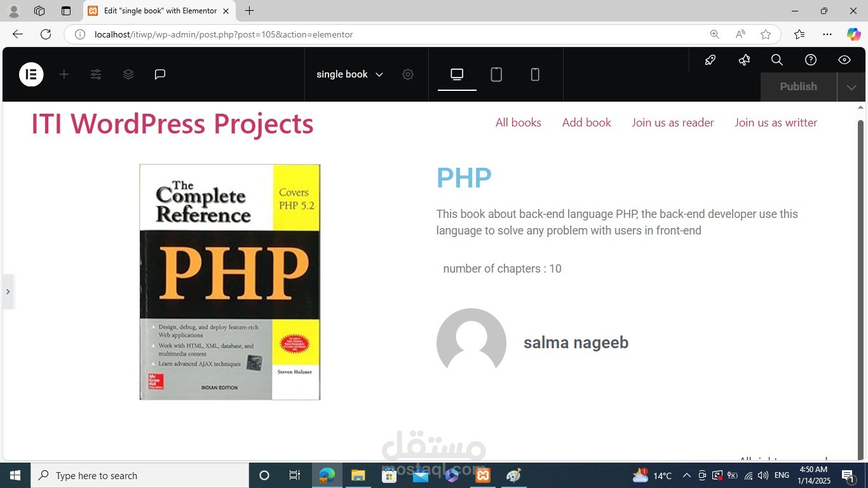Open Task View on taskbar
Screen dimensions: 868x488
[295, 475]
